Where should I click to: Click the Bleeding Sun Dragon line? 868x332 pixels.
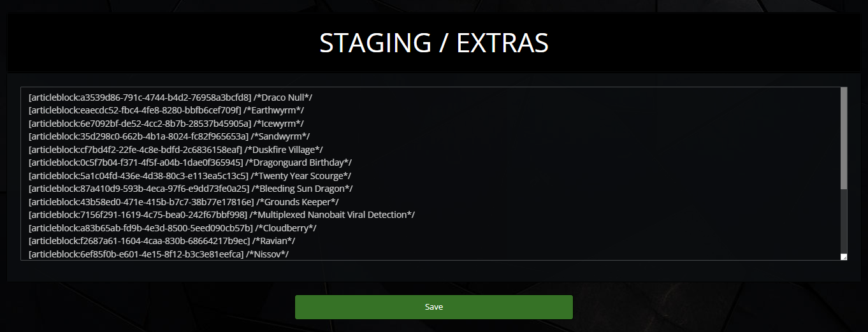click(x=191, y=189)
